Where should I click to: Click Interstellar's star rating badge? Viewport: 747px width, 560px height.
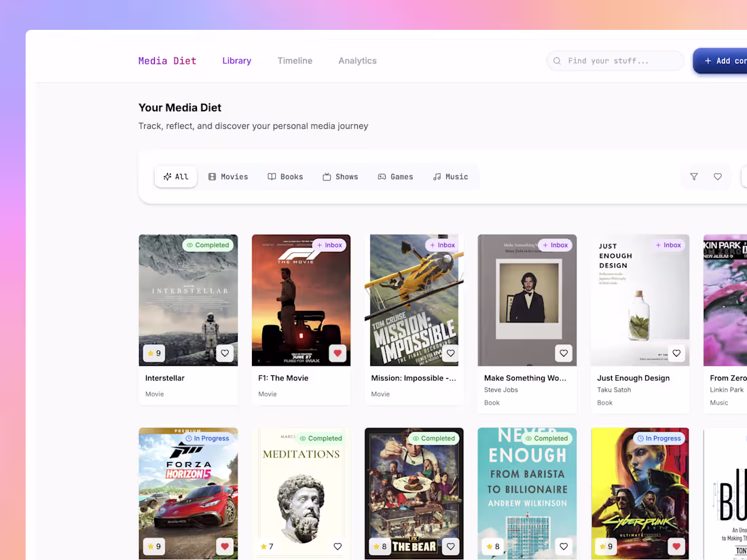coord(153,353)
